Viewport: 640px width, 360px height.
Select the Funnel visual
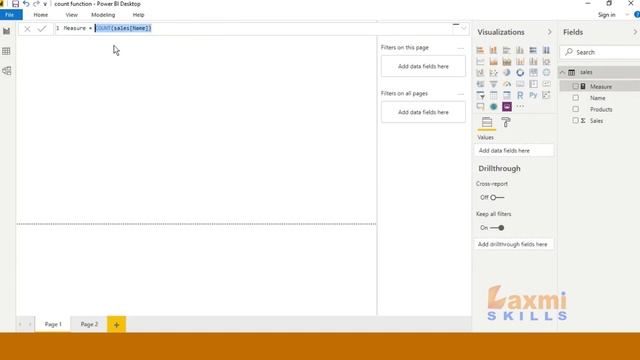coord(493,84)
